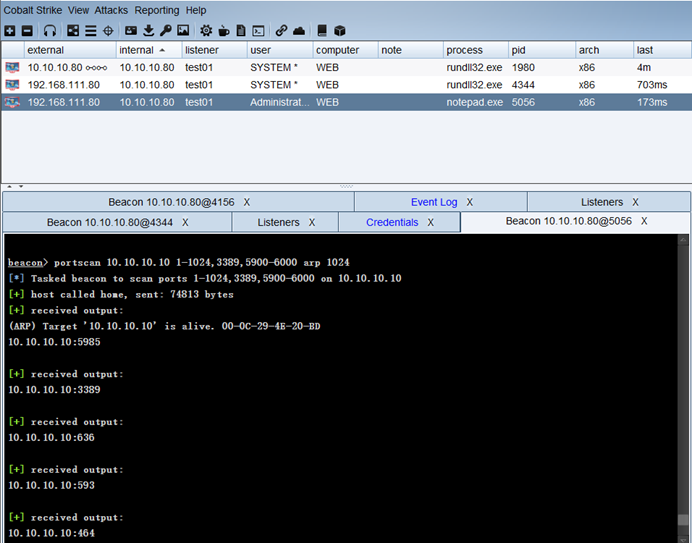692x543 pixels.
Task: Close Listeners tab next to Credentials
Action: click(312, 222)
